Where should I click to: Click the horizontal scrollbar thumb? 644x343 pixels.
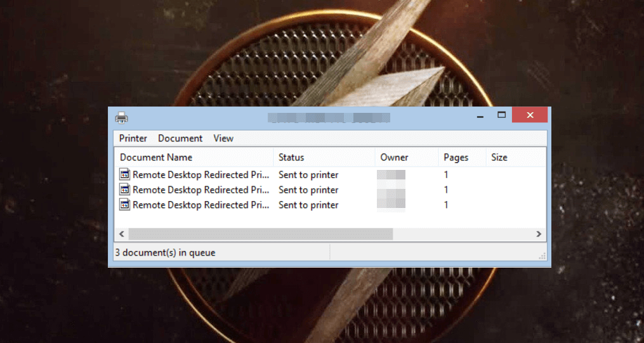(260, 234)
